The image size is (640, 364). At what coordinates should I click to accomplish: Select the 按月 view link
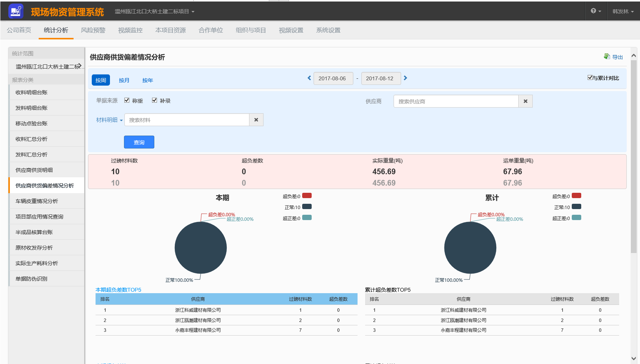click(x=124, y=80)
